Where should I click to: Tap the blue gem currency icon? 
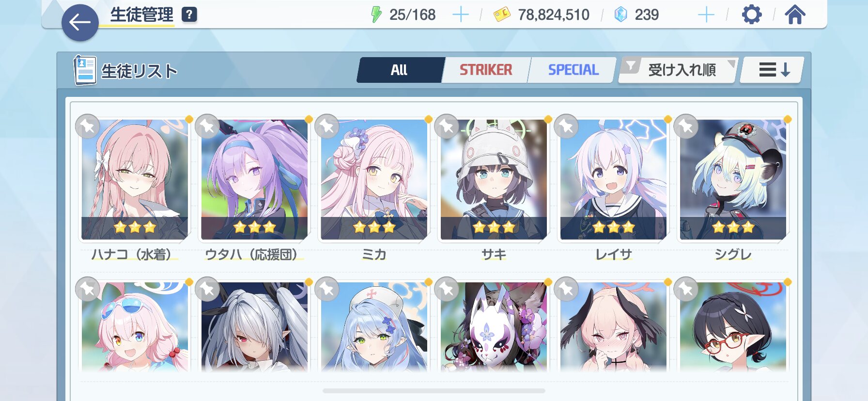pyautogui.click(x=620, y=15)
